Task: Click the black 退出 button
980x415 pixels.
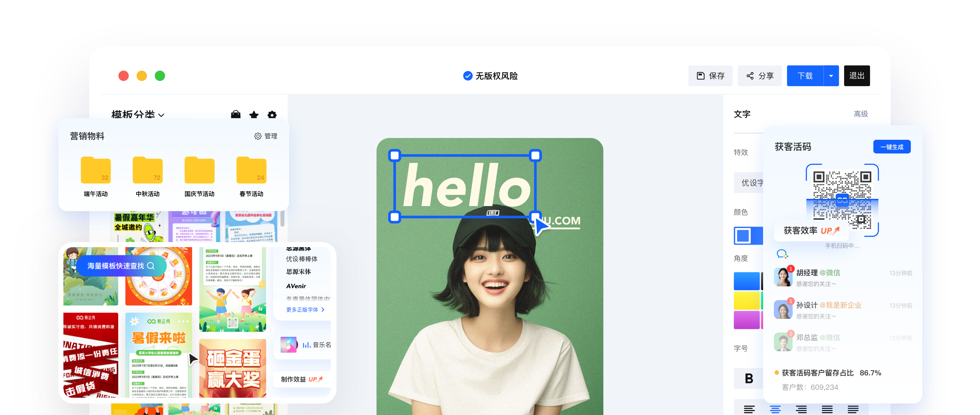Action: (x=856, y=76)
